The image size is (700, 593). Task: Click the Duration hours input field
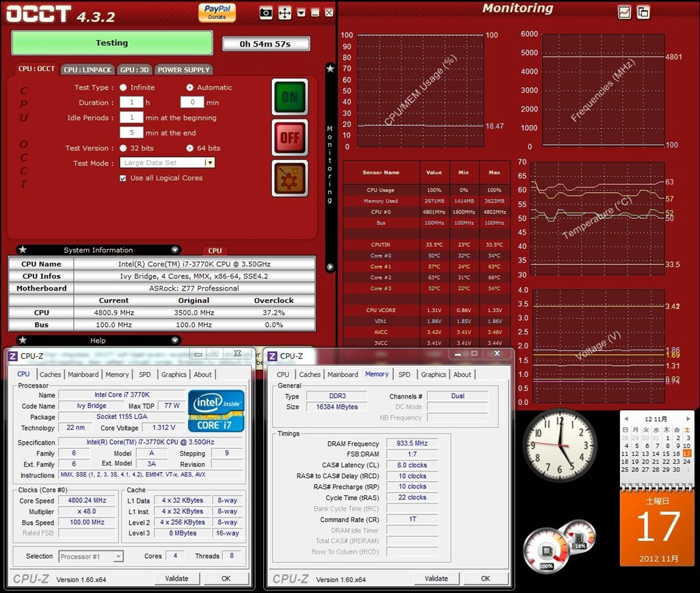pos(131,103)
